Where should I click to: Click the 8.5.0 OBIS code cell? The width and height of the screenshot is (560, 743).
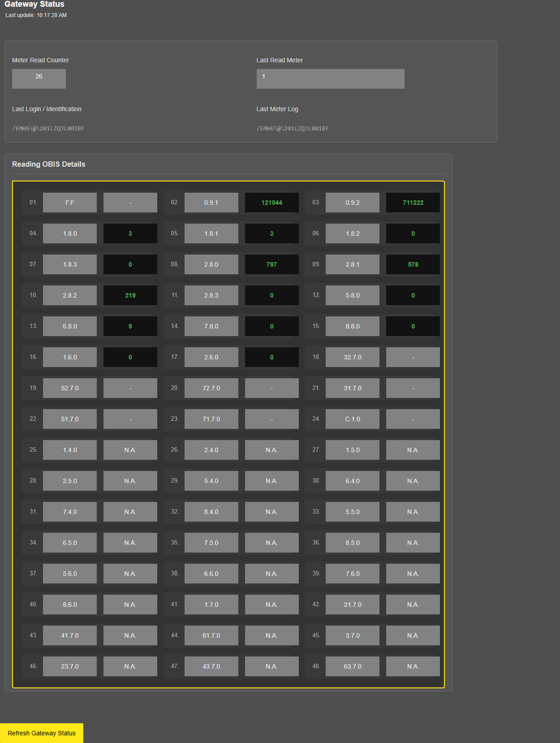pos(353,543)
